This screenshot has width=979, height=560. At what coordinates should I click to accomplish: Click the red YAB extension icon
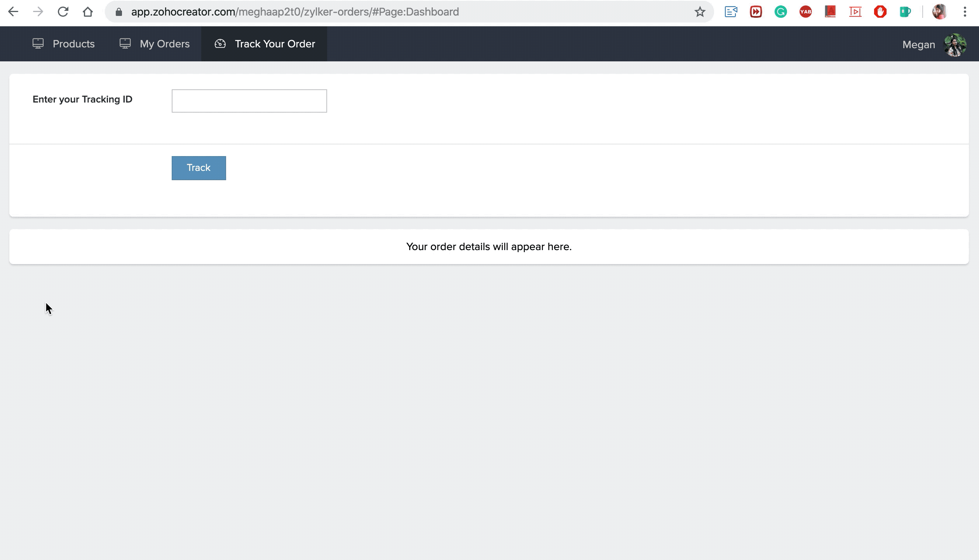(x=805, y=12)
